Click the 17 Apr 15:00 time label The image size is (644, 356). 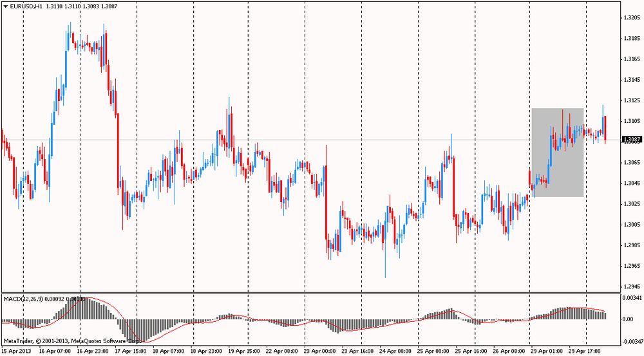(x=131, y=351)
